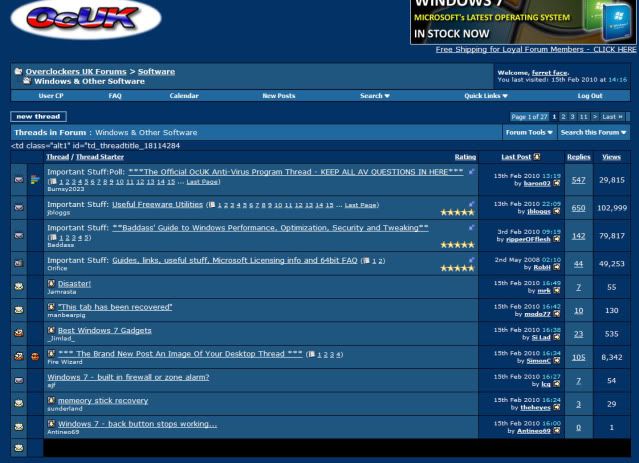Viewport: 639px width, 463px height.
Task: Sort threads by Views
Action: pos(611,157)
